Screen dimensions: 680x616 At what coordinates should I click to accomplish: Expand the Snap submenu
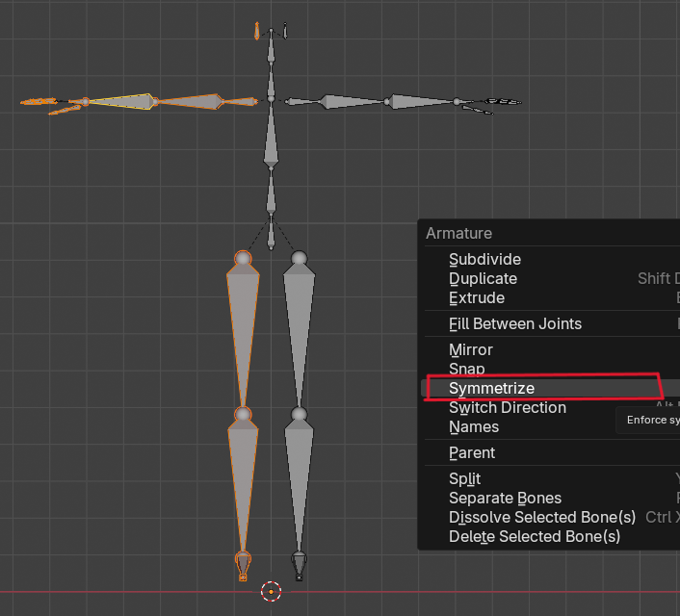466,369
